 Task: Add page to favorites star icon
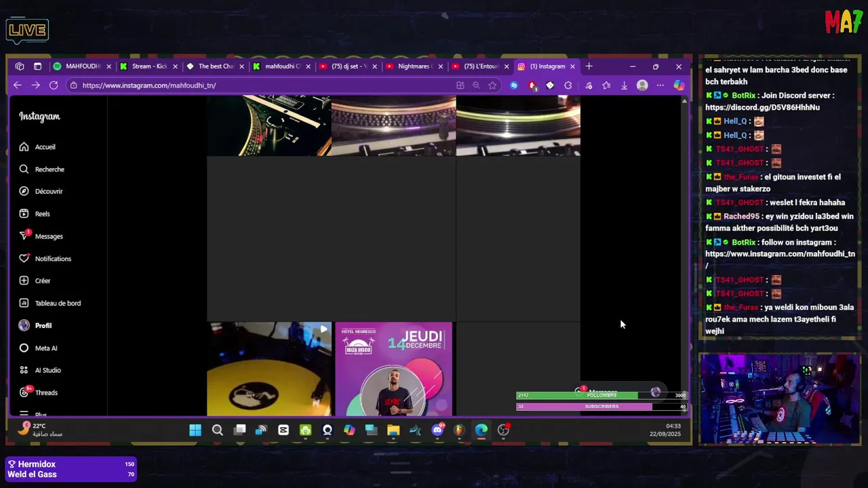point(492,85)
